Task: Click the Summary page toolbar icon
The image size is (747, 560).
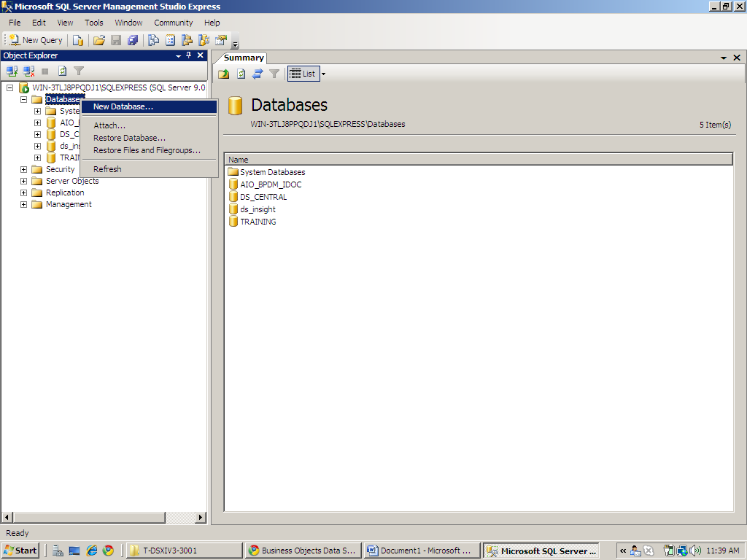Action: coord(170,41)
